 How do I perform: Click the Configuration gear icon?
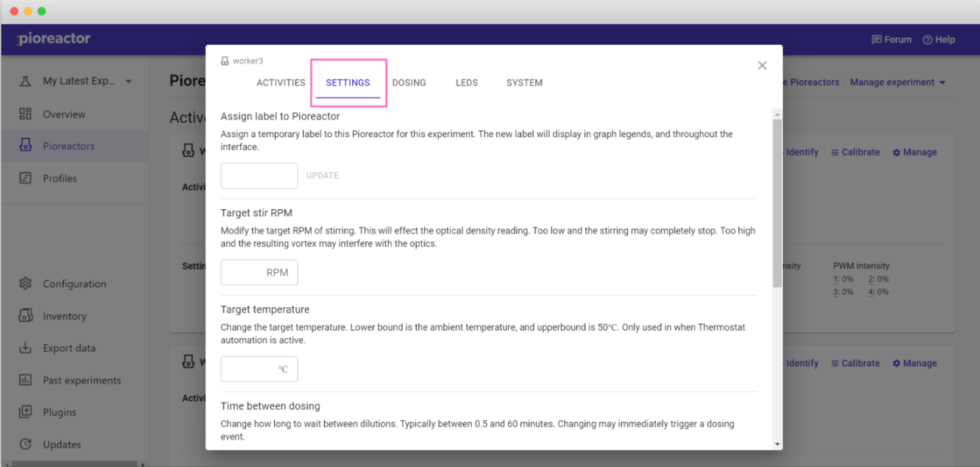coord(26,284)
